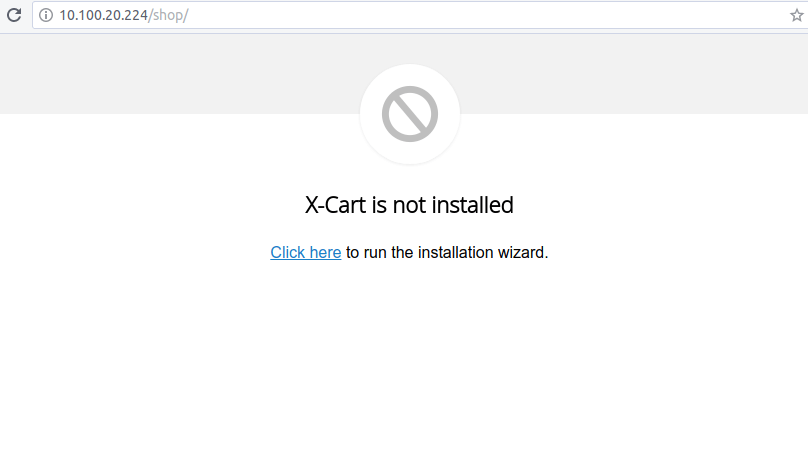Click the 10.100.20.224 host text in the URL
The height and width of the screenshot is (458, 808).
[103, 15]
